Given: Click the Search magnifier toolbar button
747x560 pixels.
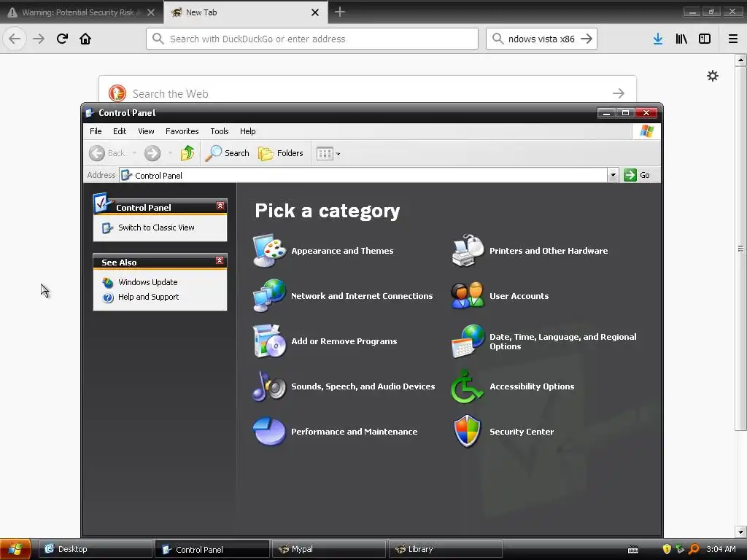Looking at the screenshot, I should [228, 153].
